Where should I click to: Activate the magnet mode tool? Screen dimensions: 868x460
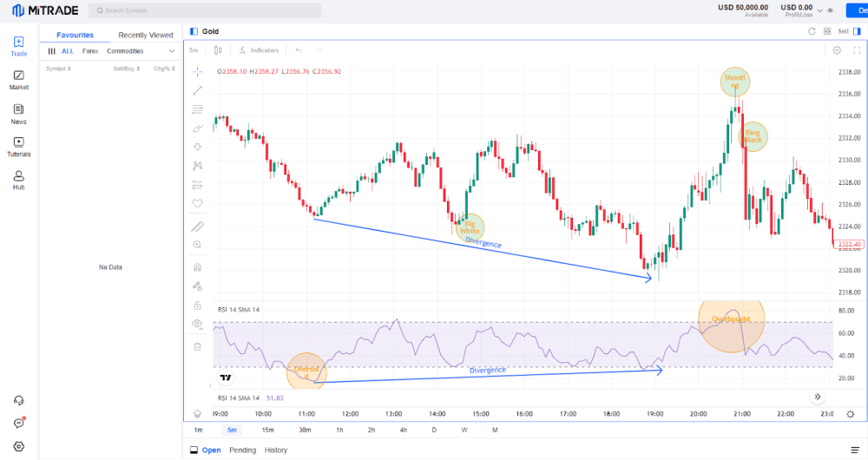(197, 267)
